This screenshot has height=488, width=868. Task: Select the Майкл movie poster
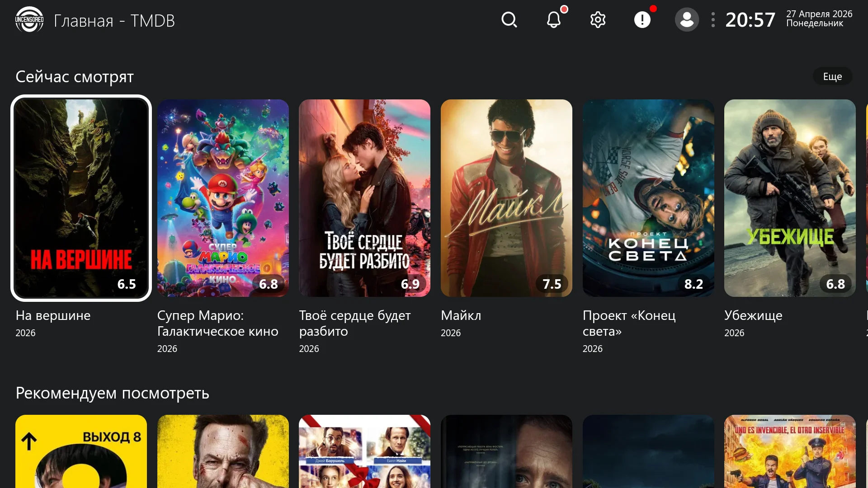pos(506,198)
